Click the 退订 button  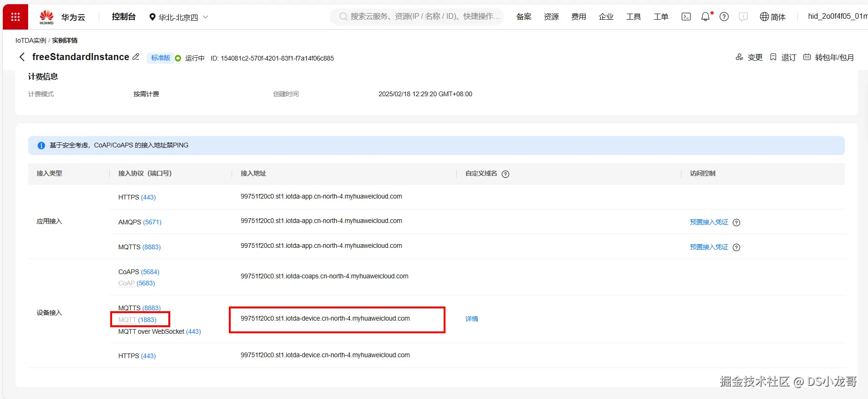[783, 57]
